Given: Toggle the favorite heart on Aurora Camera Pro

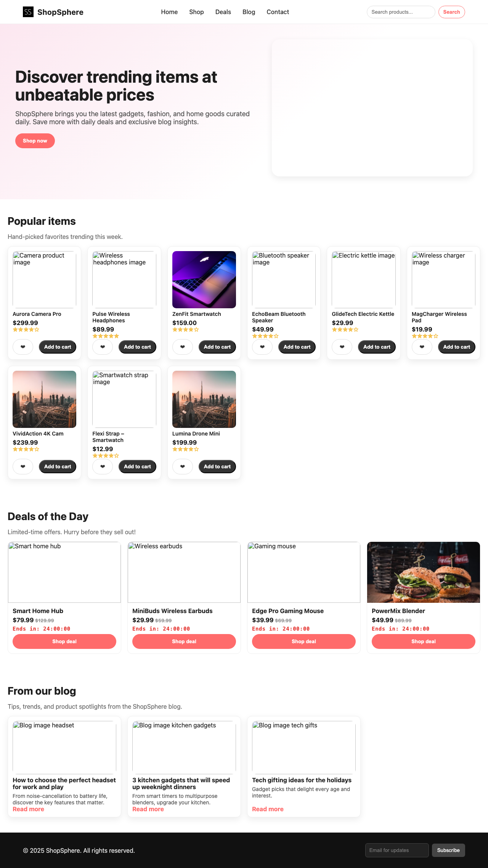Looking at the screenshot, I should coord(22,347).
